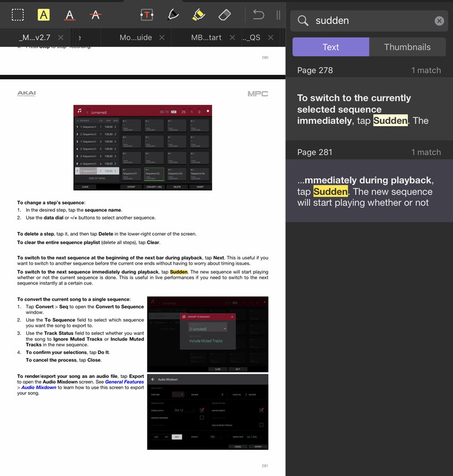Open the MB...tart document tab
Viewport: 453px width, 476px height.
pyautogui.click(x=206, y=37)
